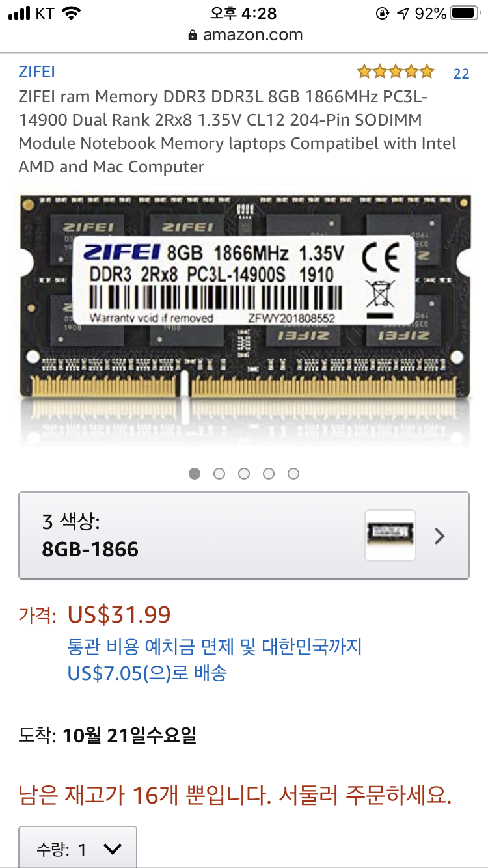Screen dimensions: 488x868
Task: Open the 수량 quantity dropdown
Action: tap(77, 847)
